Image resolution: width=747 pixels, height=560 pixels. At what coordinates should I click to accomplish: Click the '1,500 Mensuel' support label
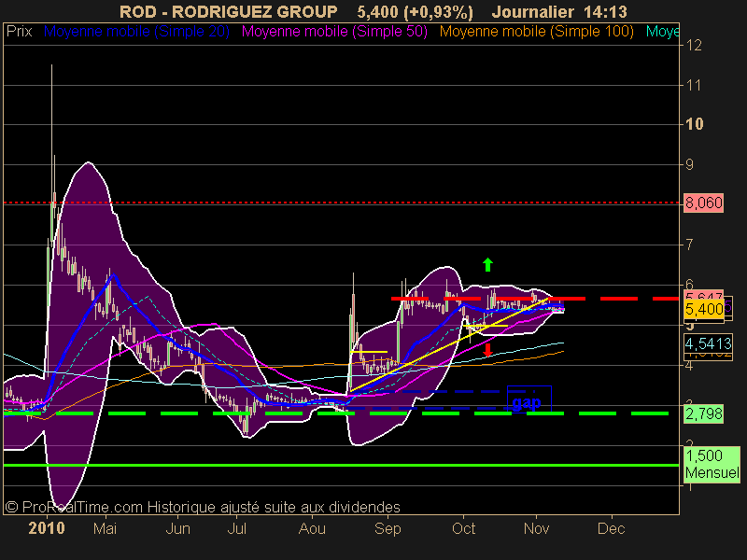(712, 464)
